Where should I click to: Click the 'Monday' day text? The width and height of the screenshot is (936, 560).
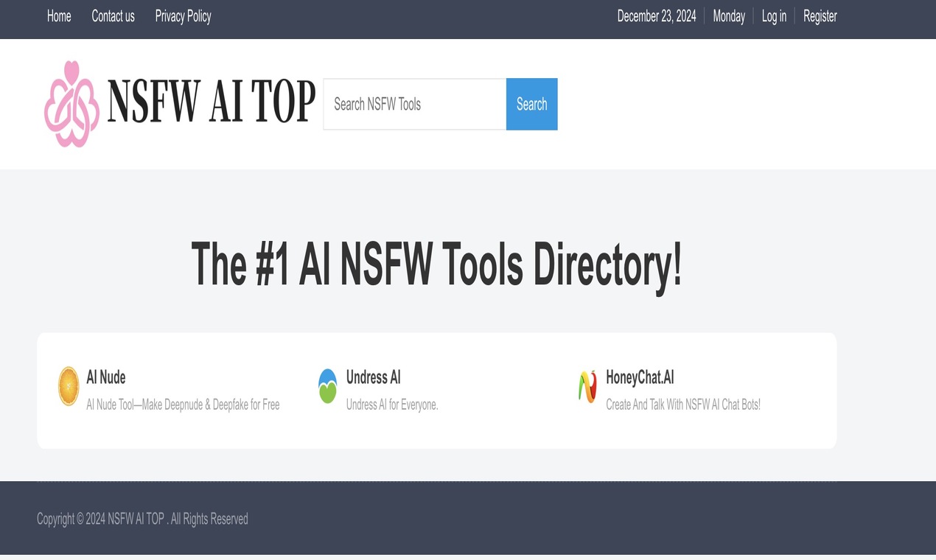click(x=729, y=16)
